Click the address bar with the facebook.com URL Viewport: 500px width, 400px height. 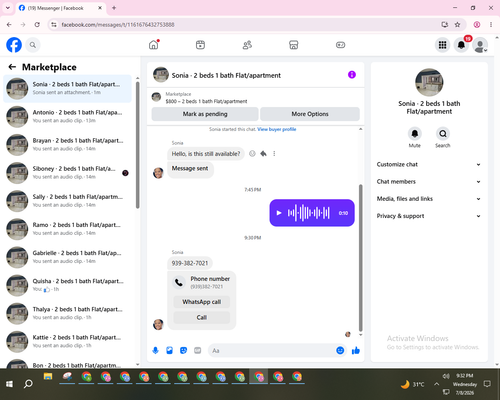(x=247, y=25)
